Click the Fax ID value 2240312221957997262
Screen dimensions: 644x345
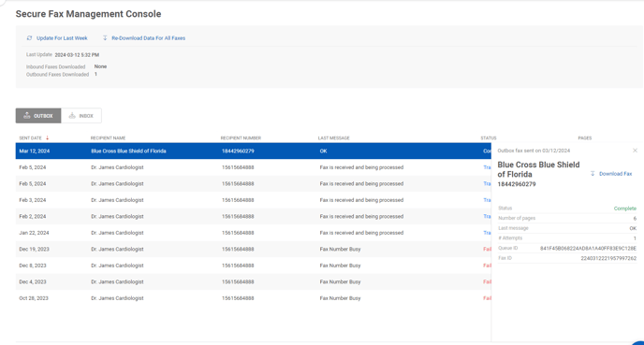[x=608, y=258]
